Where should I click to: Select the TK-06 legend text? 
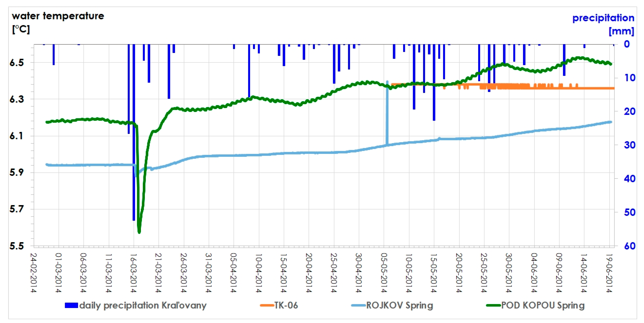[x=286, y=305]
